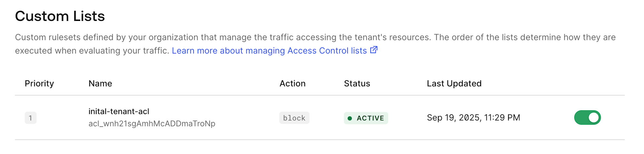Click the external link icon after Access Control lists
The image size is (644, 154).
tap(374, 50)
